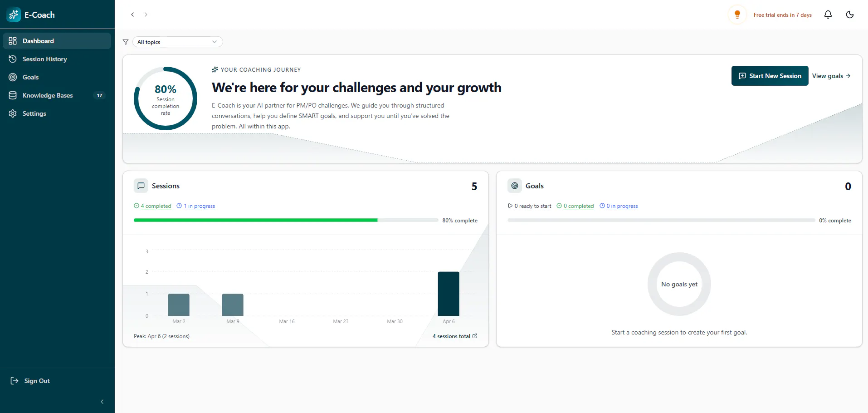Click the Sessions 80% complete progress bar
868x413 pixels.
286,220
